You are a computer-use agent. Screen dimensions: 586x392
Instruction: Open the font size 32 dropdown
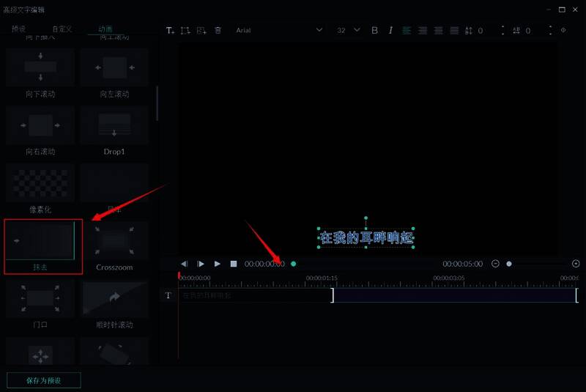tap(349, 30)
